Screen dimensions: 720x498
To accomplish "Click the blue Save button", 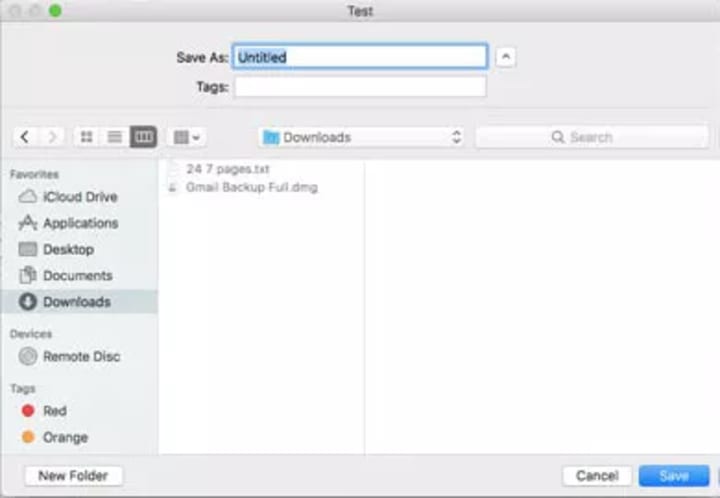I will coord(674,476).
